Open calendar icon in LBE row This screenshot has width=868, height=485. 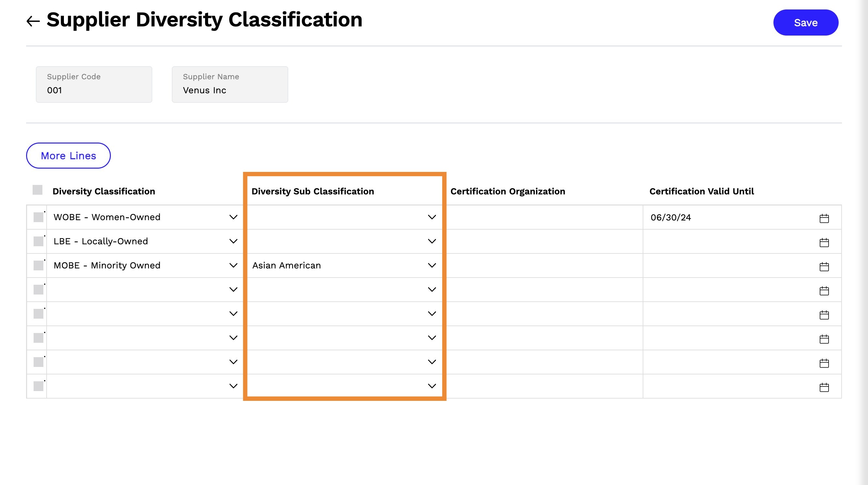click(824, 242)
